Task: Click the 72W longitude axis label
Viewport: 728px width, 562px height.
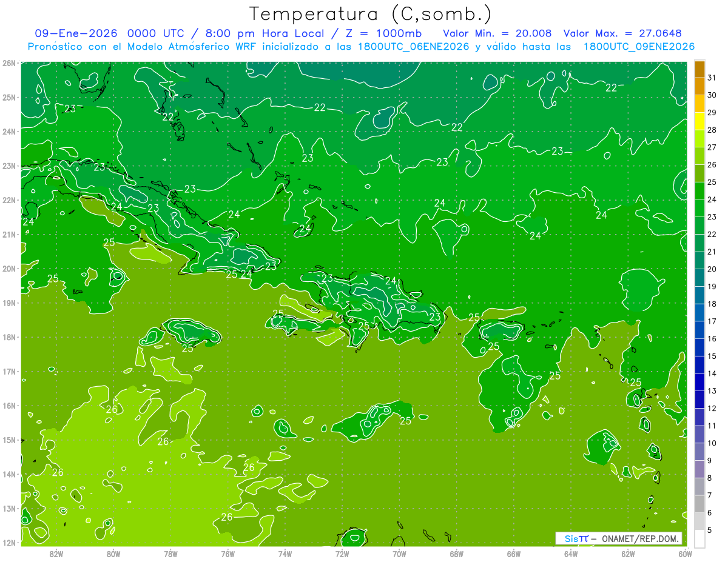Action: click(x=342, y=554)
